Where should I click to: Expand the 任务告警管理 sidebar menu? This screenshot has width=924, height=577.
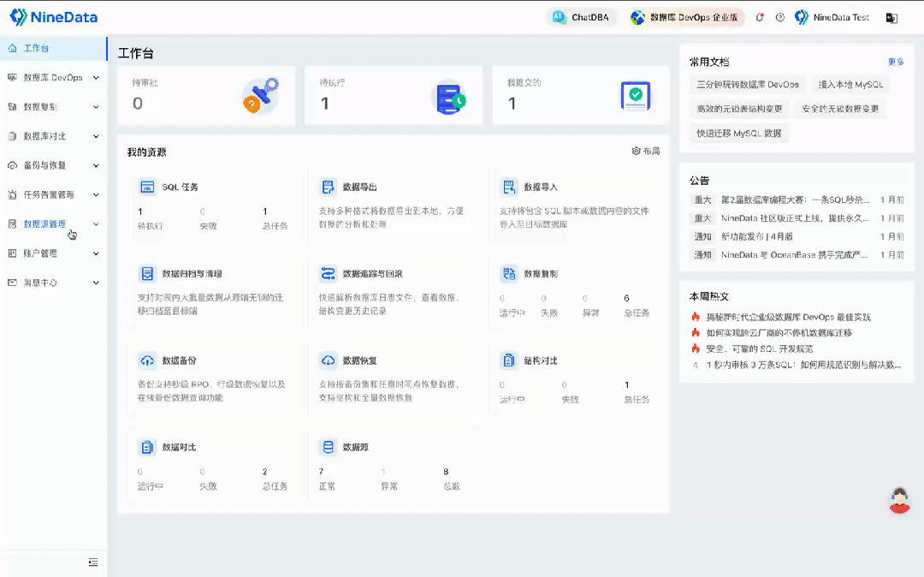pyautogui.click(x=54, y=194)
